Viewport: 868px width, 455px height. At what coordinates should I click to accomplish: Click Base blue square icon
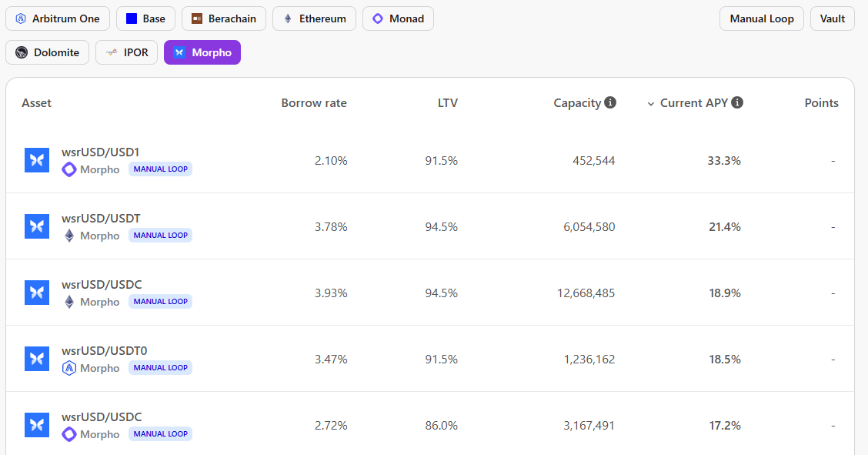pyautogui.click(x=131, y=18)
